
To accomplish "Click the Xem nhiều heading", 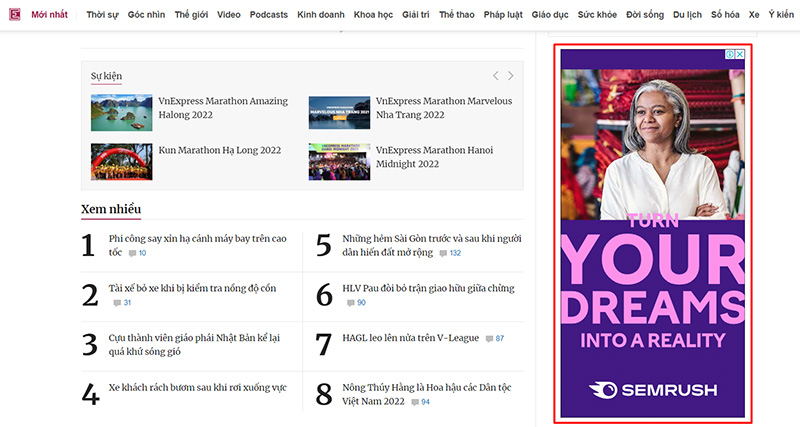I will [x=111, y=209].
